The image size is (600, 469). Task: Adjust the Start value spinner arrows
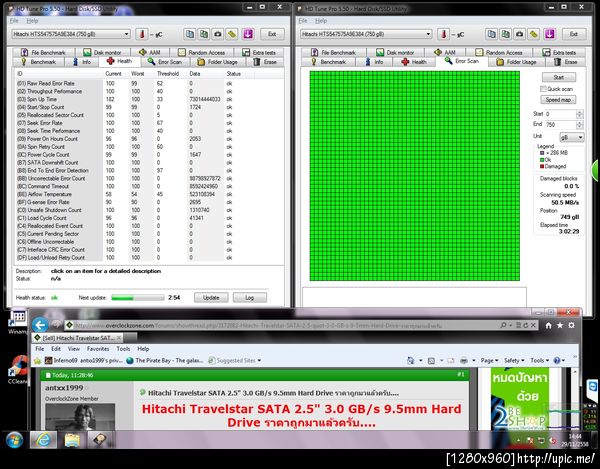tap(579, 114)
